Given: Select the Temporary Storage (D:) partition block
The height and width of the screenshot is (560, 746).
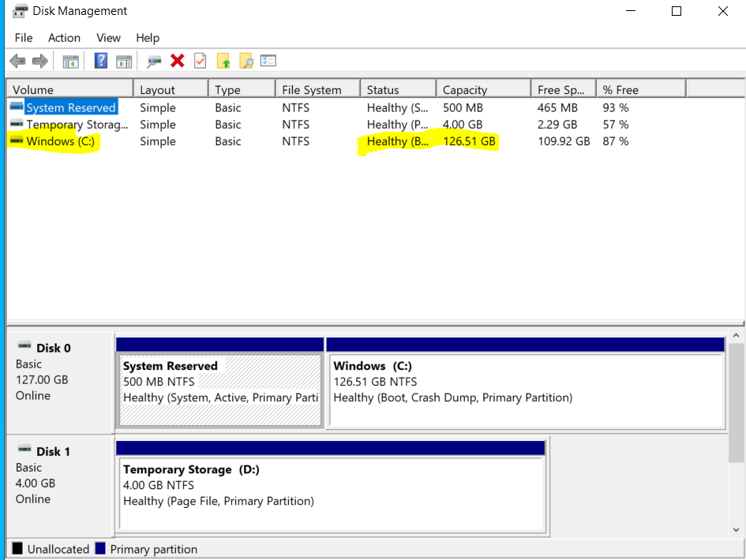Looking at the screenshot, I should pos(331,486).
